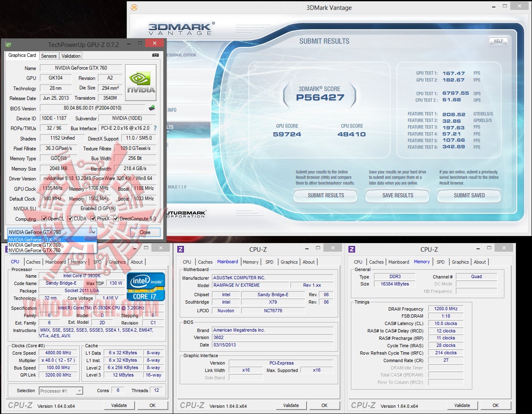Click the mainboard model RAMPAGE IV EXTREME
This screenshot has width=532, height=414.
(250, 285)
